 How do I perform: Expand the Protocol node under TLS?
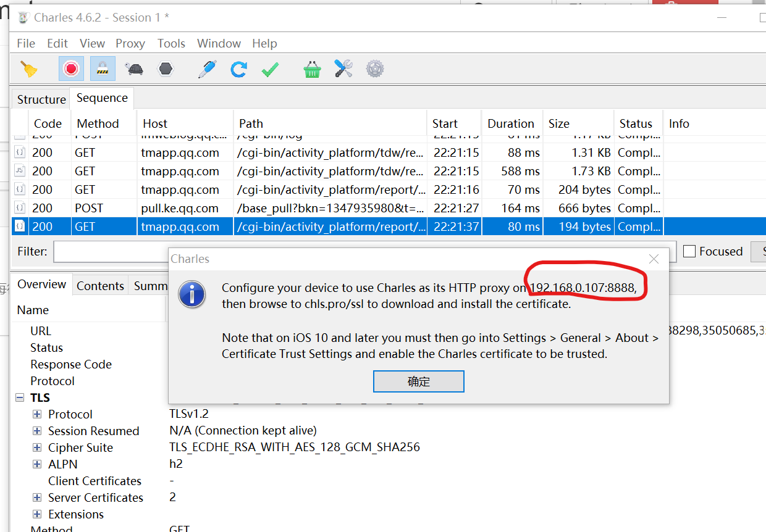click(x=37, y=414)
